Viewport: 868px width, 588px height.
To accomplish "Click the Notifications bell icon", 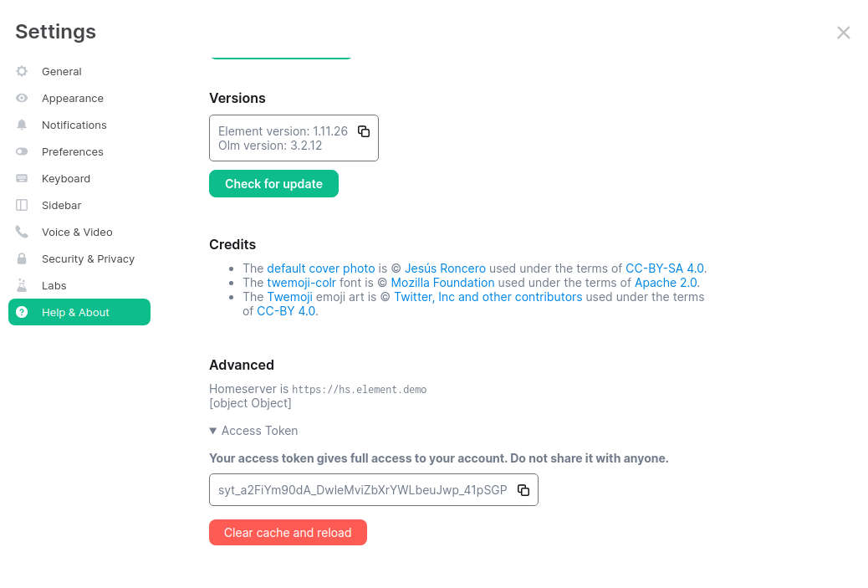I will point(22,125).
